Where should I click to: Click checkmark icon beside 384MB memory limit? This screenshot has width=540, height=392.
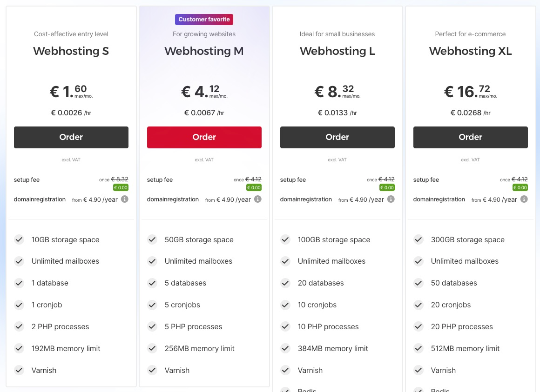285,348
